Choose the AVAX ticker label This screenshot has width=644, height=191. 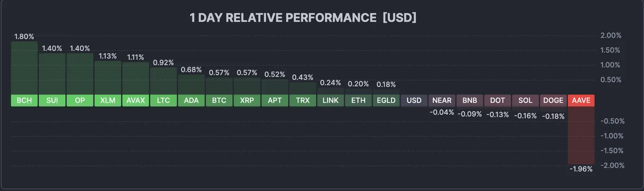(136, 101)
